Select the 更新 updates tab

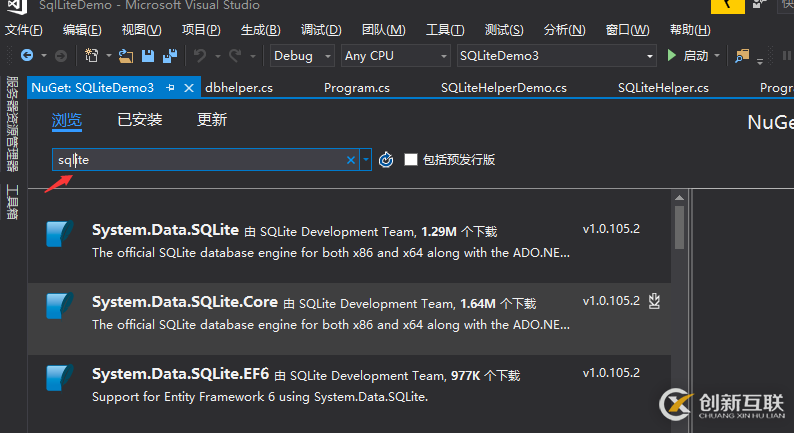[212, 120]
